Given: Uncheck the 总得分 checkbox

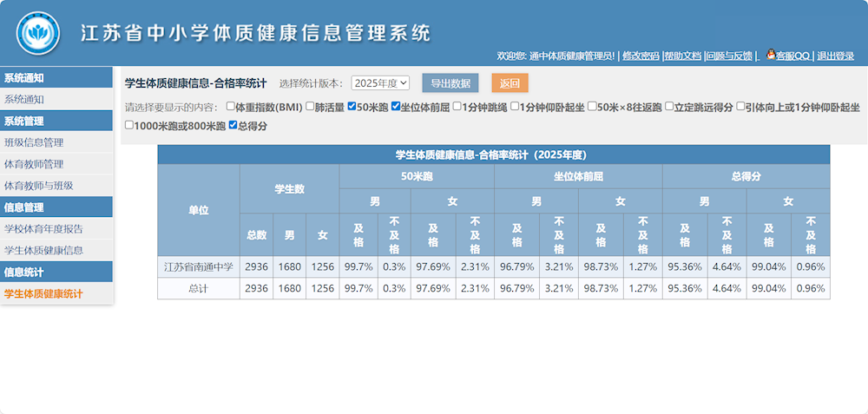Looking at the screenshot, I should click(233, 126).
